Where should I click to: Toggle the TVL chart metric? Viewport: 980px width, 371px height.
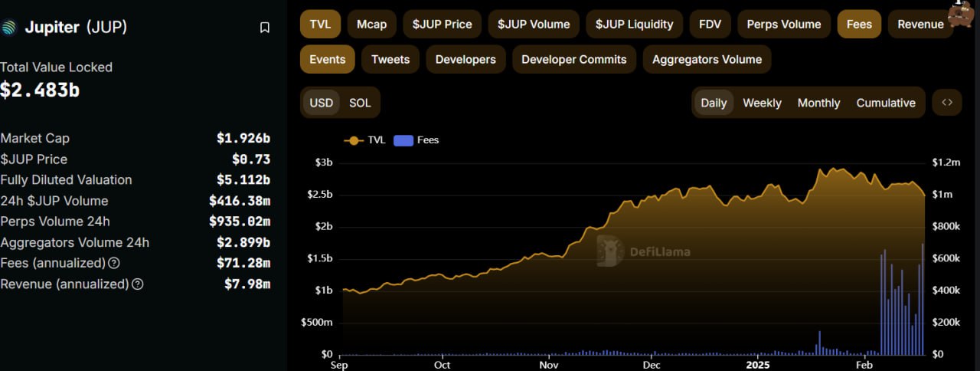tap(320, 24)
